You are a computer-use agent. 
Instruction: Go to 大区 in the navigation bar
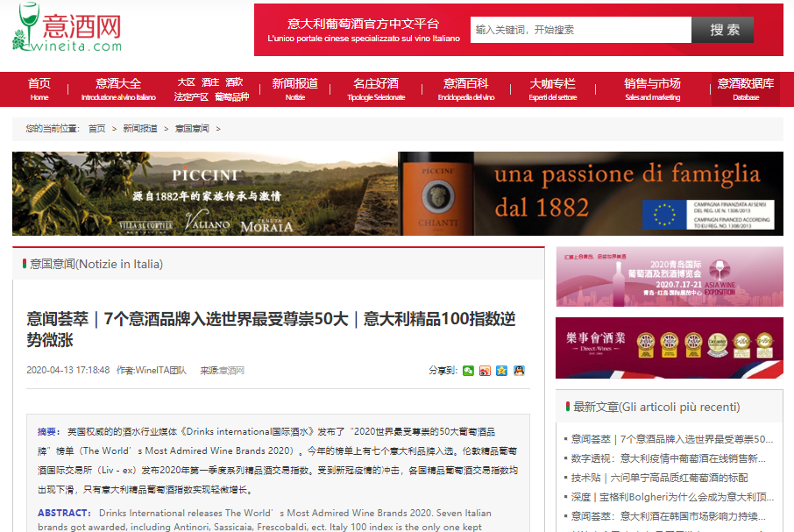186,82
